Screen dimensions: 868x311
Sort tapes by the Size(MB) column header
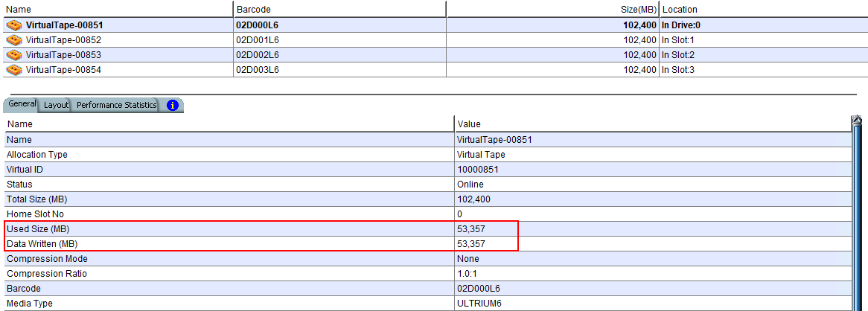552,10
